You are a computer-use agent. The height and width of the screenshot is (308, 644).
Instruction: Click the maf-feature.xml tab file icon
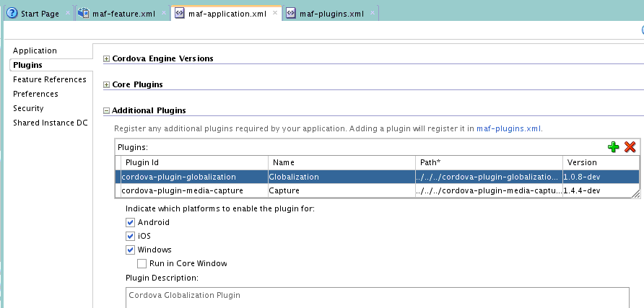point(83,13)
